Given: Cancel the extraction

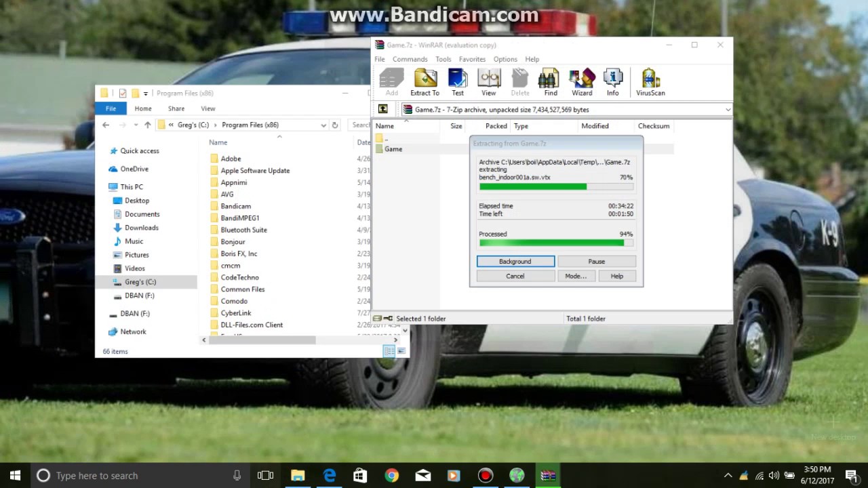Looking at the screenshot, I should click(x=515, y=276).
